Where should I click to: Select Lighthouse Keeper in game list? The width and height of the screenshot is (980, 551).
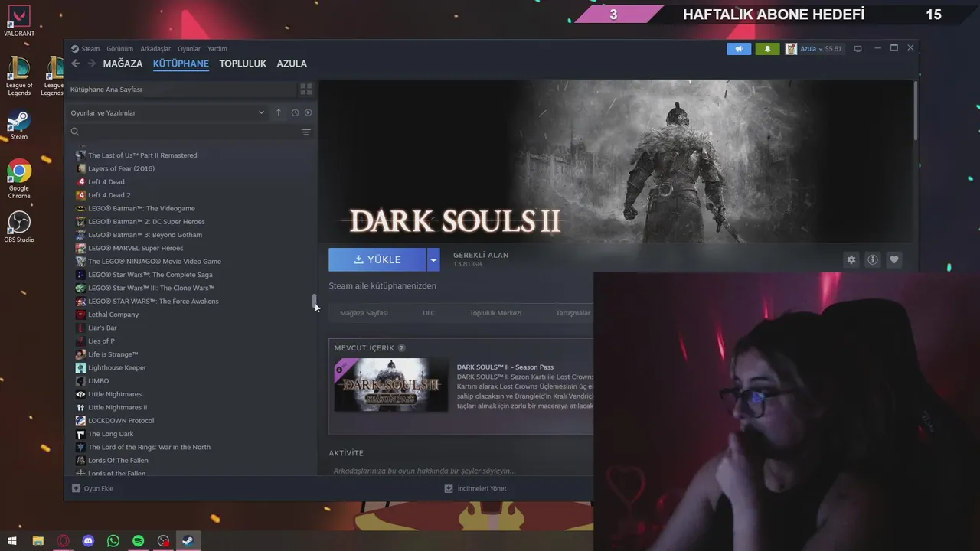116,367
